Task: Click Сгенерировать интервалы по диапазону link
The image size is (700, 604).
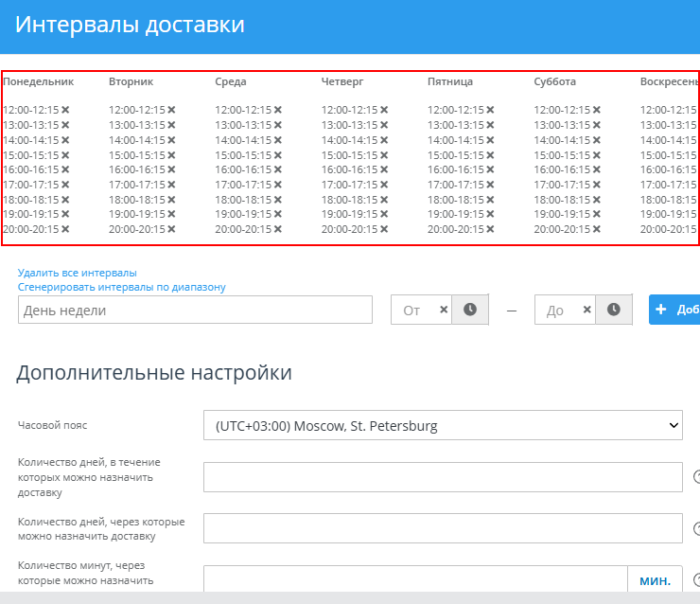Action: click(x=121, y=287)
